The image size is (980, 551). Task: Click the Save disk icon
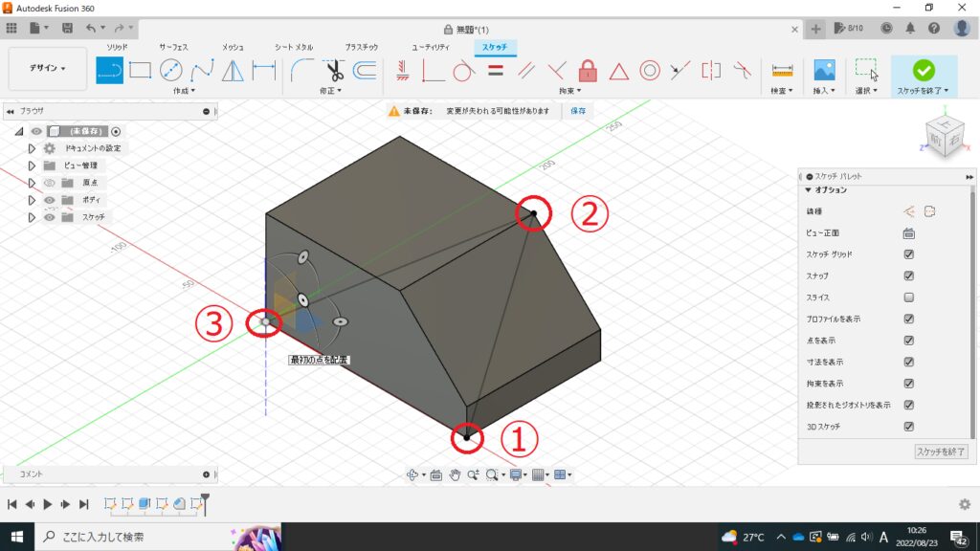pos(67,28)
